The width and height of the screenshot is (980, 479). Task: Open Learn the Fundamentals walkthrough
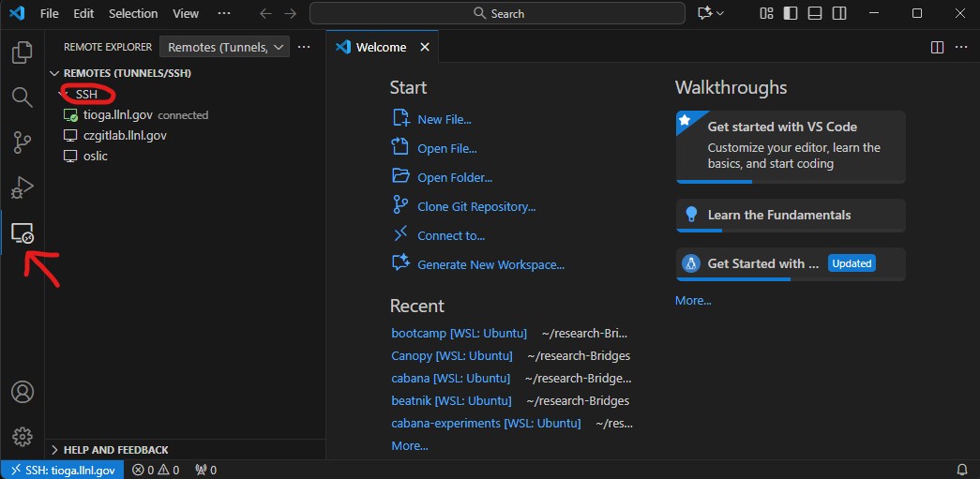[791, 216]
